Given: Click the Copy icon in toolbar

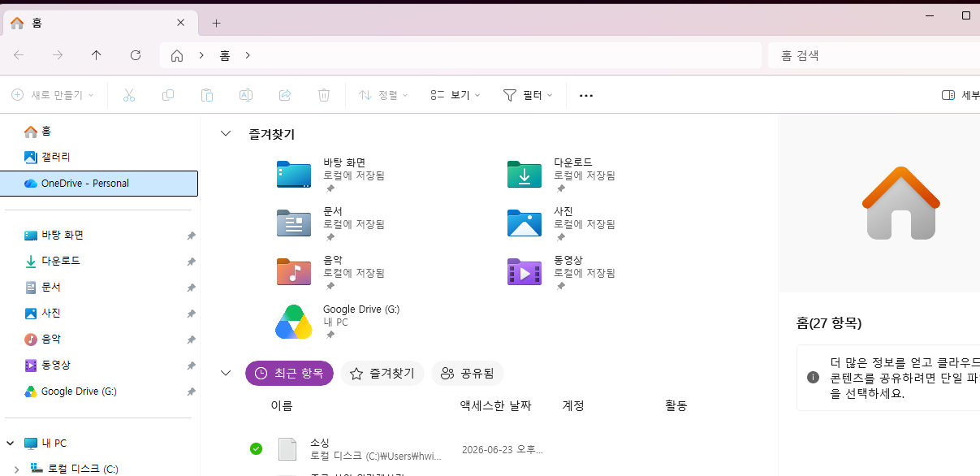Looking at the screenshot, I should tap(168, 95).
